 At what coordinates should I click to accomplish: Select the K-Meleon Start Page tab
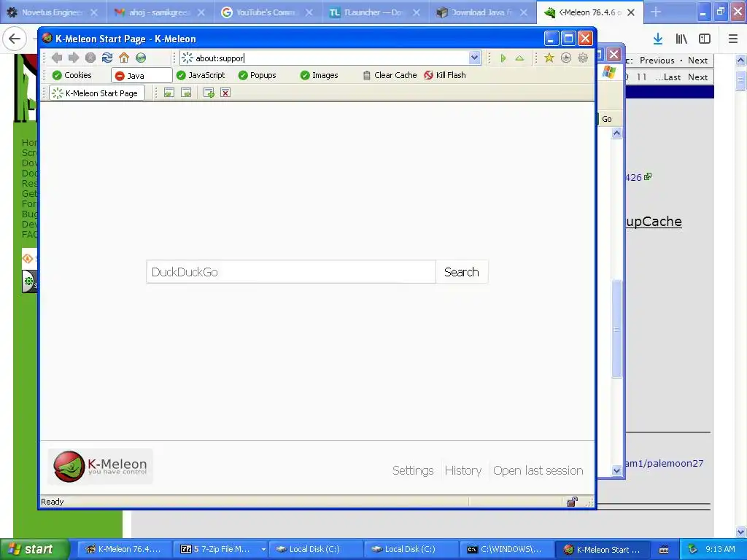pos(97,93)
